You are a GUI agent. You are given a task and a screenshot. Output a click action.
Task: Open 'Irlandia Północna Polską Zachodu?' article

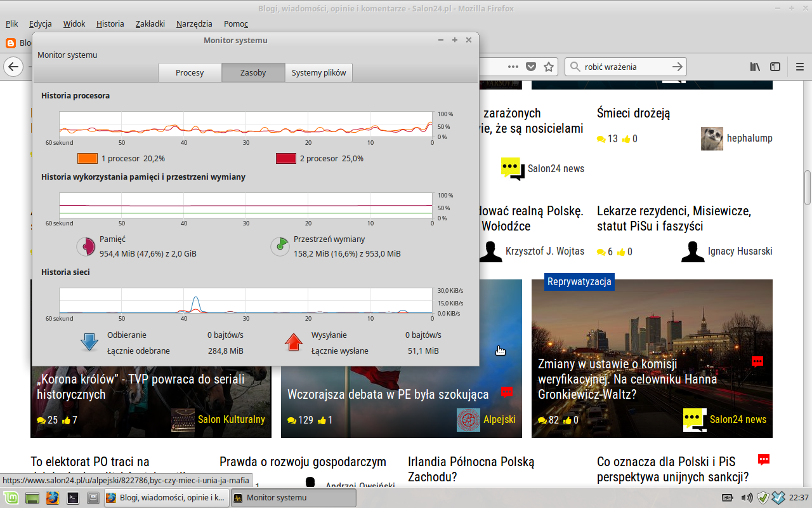click(471, 469)
